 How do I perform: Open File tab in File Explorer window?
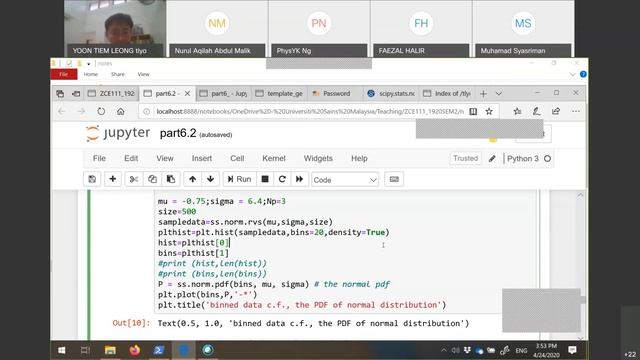pos(64,74)
